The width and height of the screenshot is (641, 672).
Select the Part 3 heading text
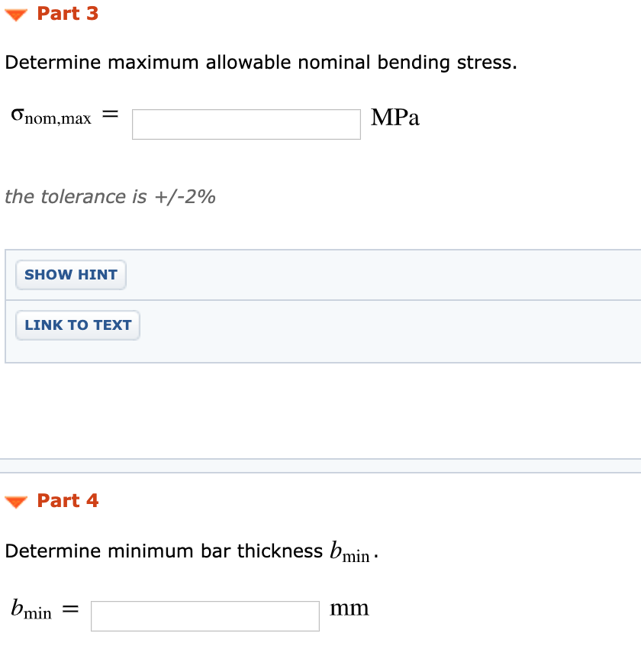[68, 13]
